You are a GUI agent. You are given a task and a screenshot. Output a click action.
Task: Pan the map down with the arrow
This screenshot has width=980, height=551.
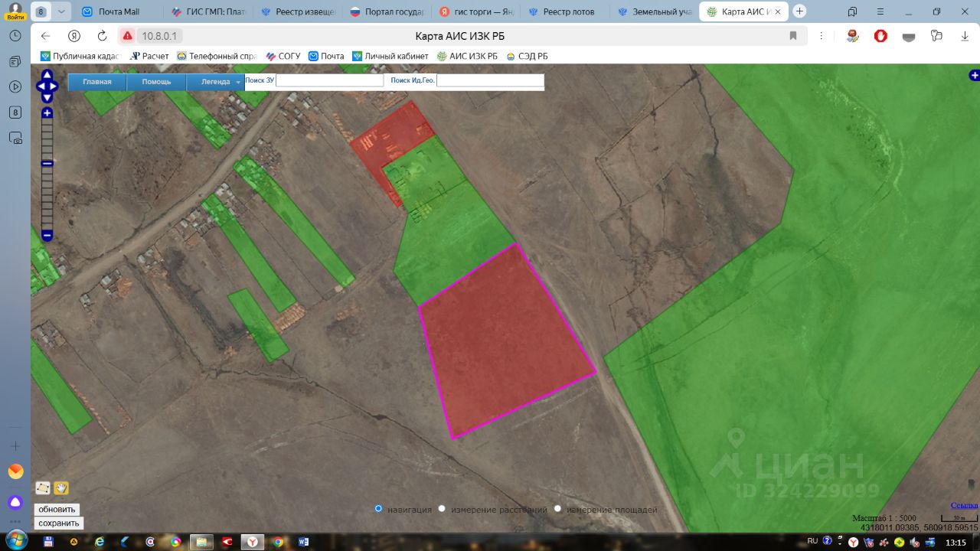point(47,97)
